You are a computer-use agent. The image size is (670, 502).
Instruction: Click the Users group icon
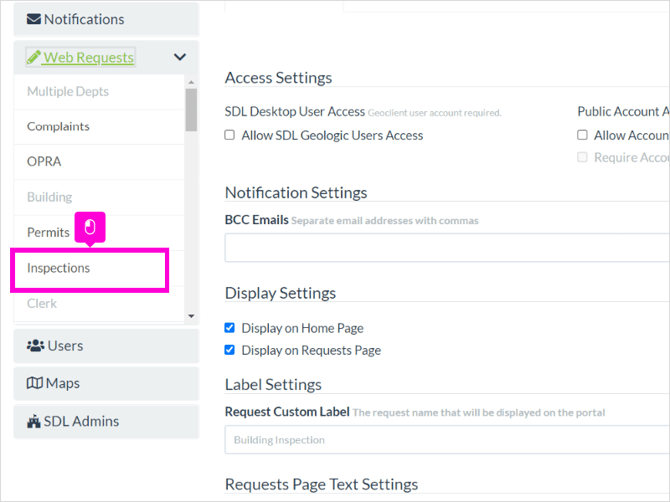35,346
